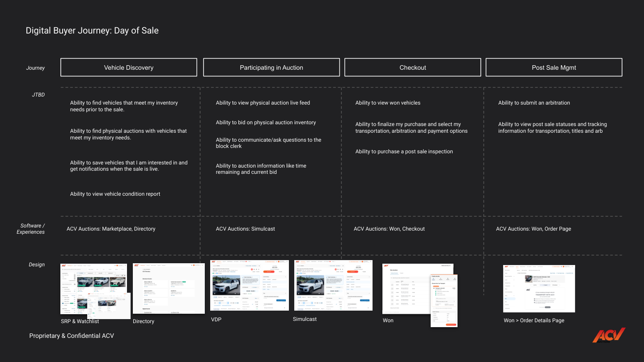This screenshot has width=644, height=362.
Task: Click 'Ability to view won vehicles'
Action: click(388, 103)
